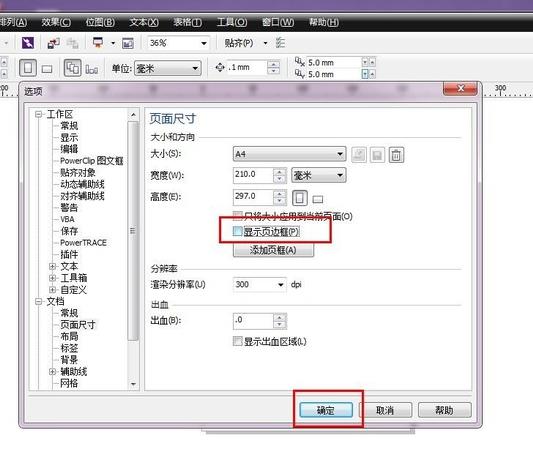Close the 选项 dialog
The height and width of the screenshot is (459, 533).
(x=461, y=88)
